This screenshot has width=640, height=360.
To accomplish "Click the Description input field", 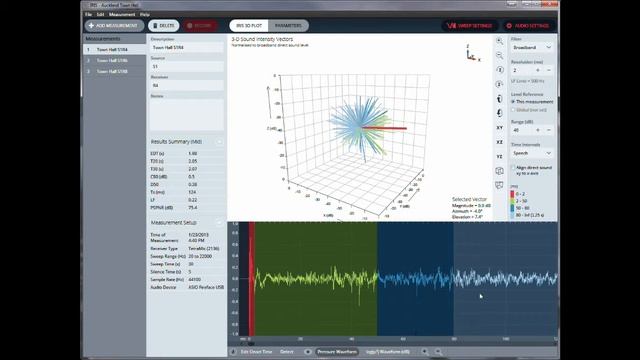I will 187,47.
